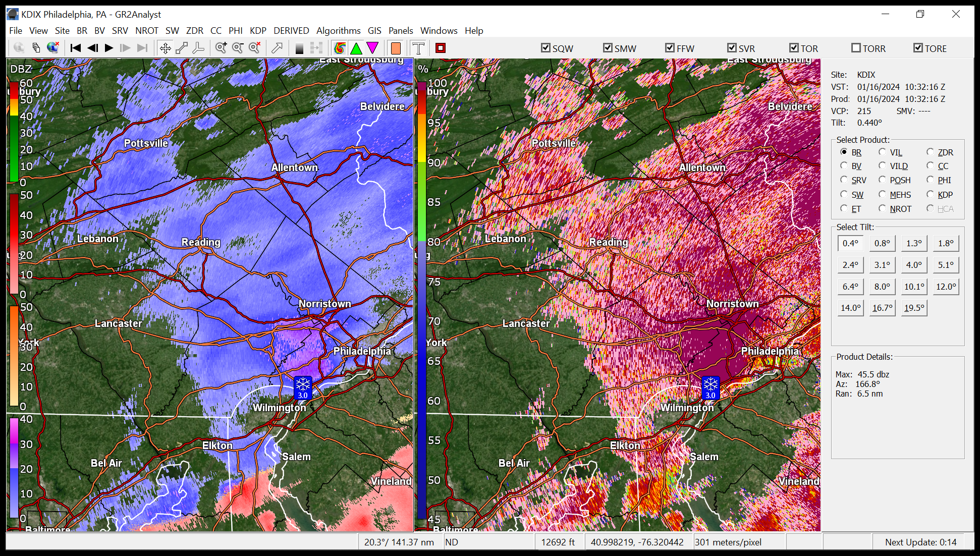Select the NROT product radio button
This screenshot has height=556, width=980.
882,208
